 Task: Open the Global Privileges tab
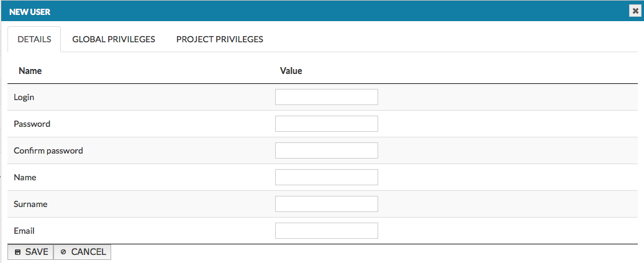[x=113, y=39]
